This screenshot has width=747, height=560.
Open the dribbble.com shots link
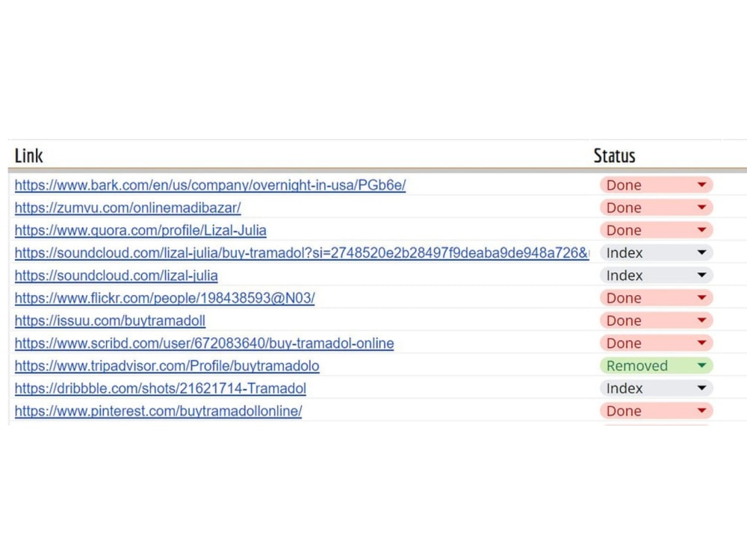click(x=161, y=388)
